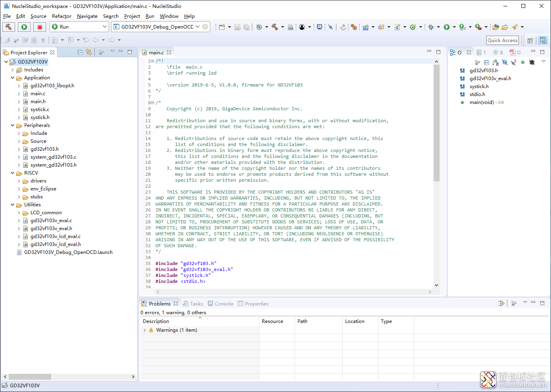Toggle Hide Non-Public Members green dot
Image resolution: width=551 pixels, height=392 pixels.
click(523, 62)
